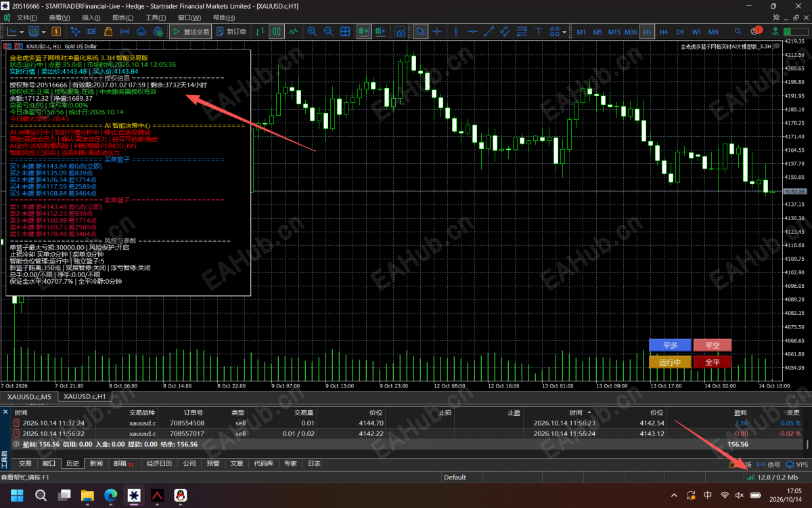The width and height of the screenshot is (812, 508).
Task: Select the trendline drawing tool
Action: tap(489, 31)
